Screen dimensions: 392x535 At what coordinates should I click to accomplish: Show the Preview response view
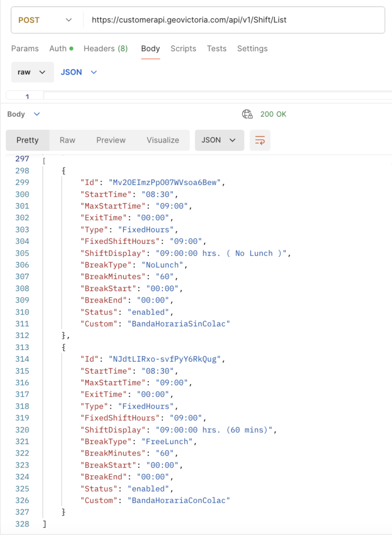click(x=111, y=140)
